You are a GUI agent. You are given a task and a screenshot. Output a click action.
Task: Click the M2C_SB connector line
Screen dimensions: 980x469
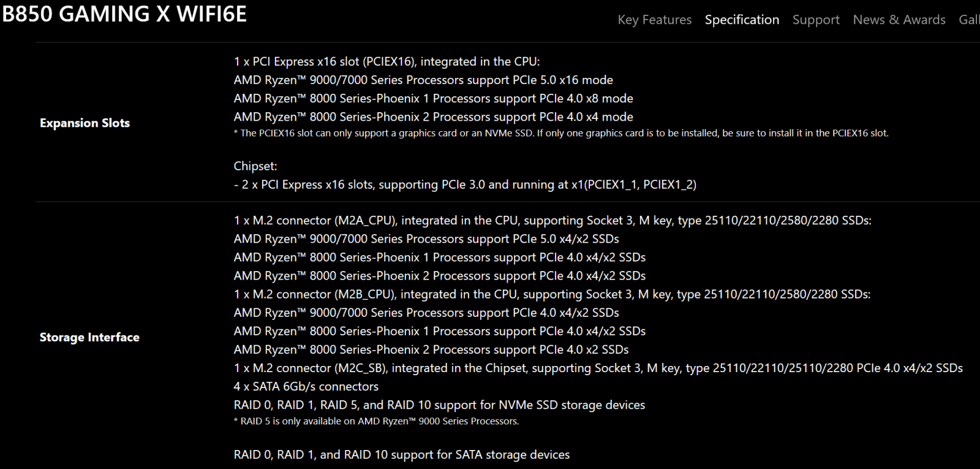tap(598, 368)
